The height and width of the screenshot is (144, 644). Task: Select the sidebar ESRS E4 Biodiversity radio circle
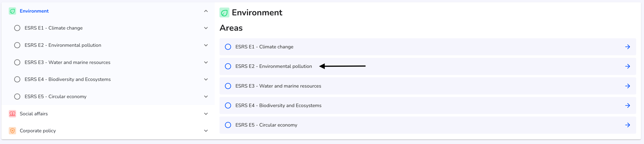click(17, 79)
